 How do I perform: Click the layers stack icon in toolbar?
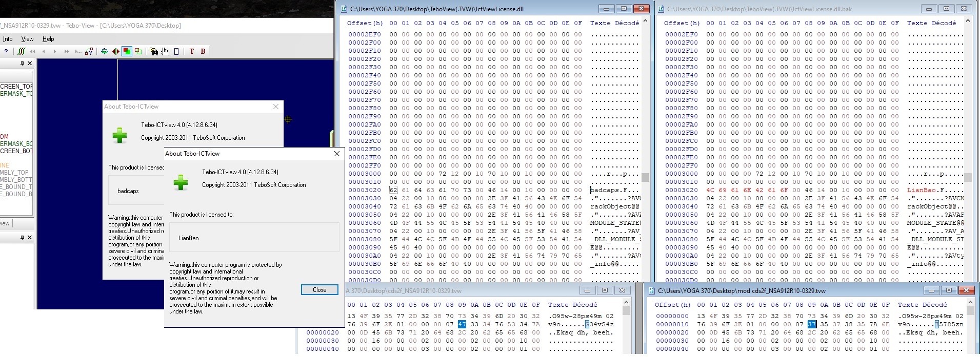point(21,51)
